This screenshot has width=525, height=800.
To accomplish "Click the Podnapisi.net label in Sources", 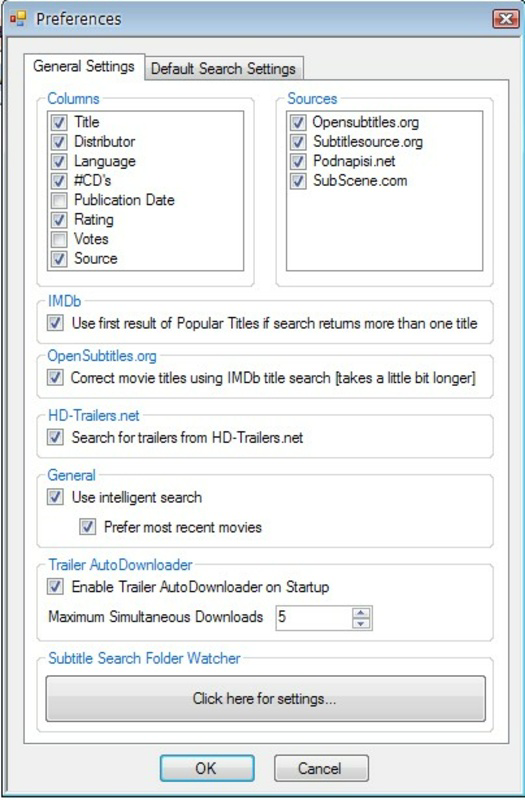I will tap(354, 161).
